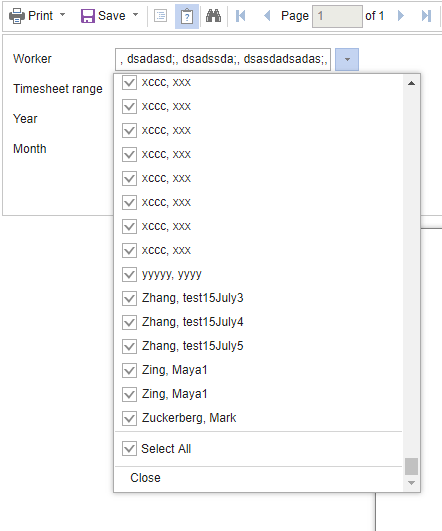Click the Save floppy disk icon
Viewport: 442px width, 531px height.
coord(87,16)
